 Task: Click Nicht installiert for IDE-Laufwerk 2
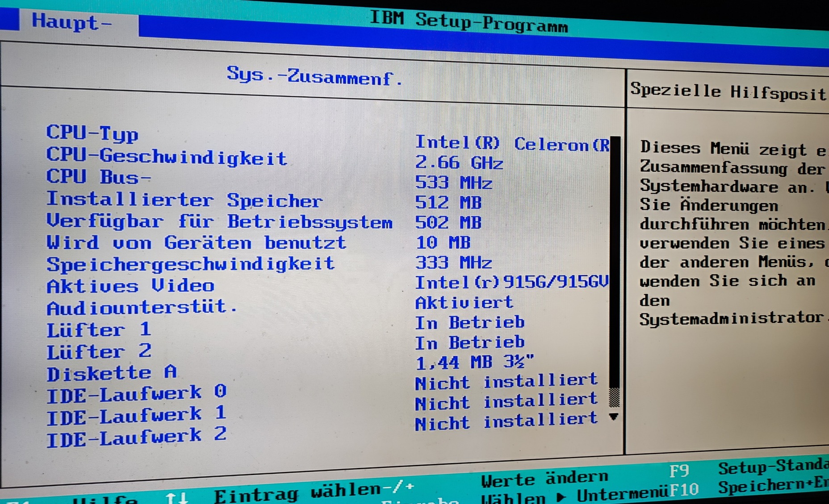point(506,421)
